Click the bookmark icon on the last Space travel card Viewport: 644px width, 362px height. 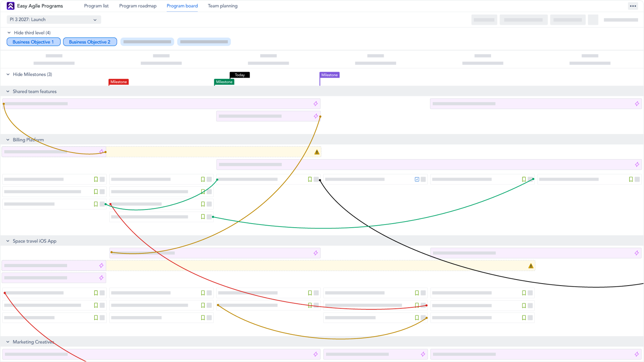[523, 317]
